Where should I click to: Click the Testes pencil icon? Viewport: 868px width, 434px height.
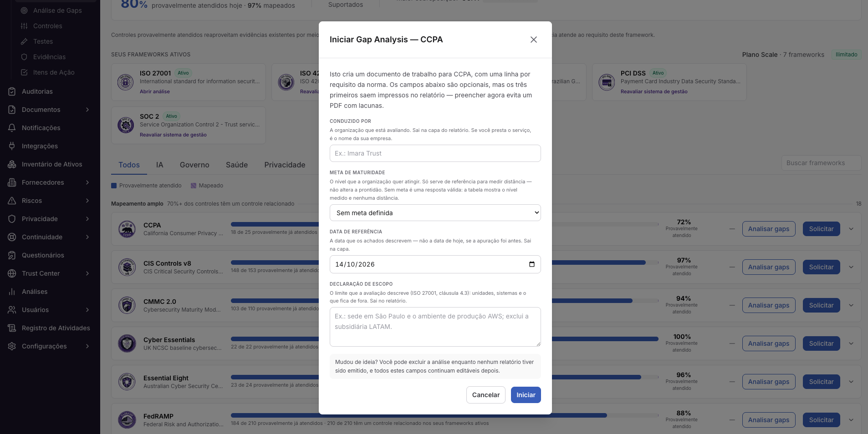point(24,41)
